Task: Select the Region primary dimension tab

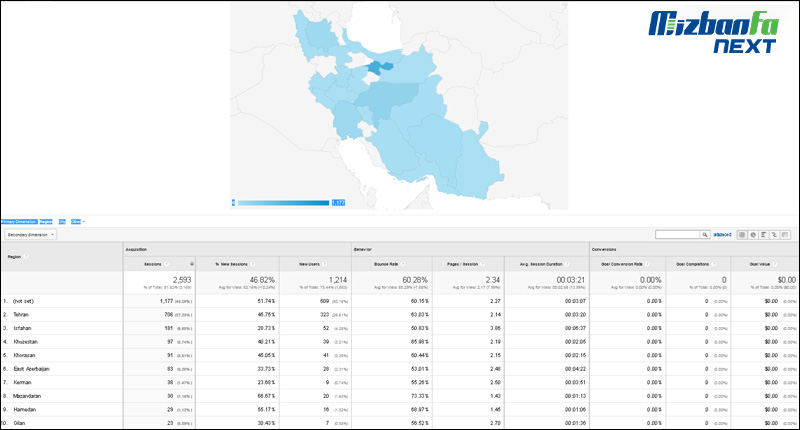Action: point(46,221)
